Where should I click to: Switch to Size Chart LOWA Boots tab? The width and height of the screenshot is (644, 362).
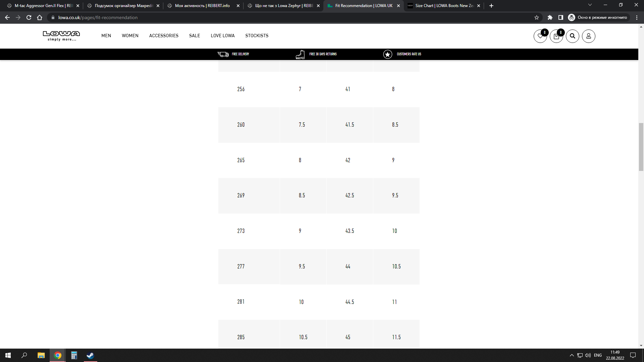(x=443, y=6)
